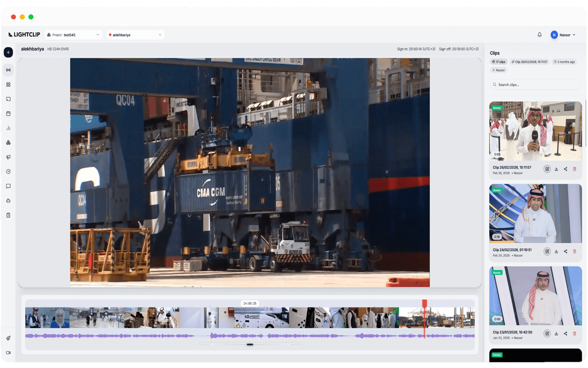Delete Clip 24/02/2026, 01:10:51
Image resolution: width=588 pixels, height=368 pixels.
pos(575,252)
